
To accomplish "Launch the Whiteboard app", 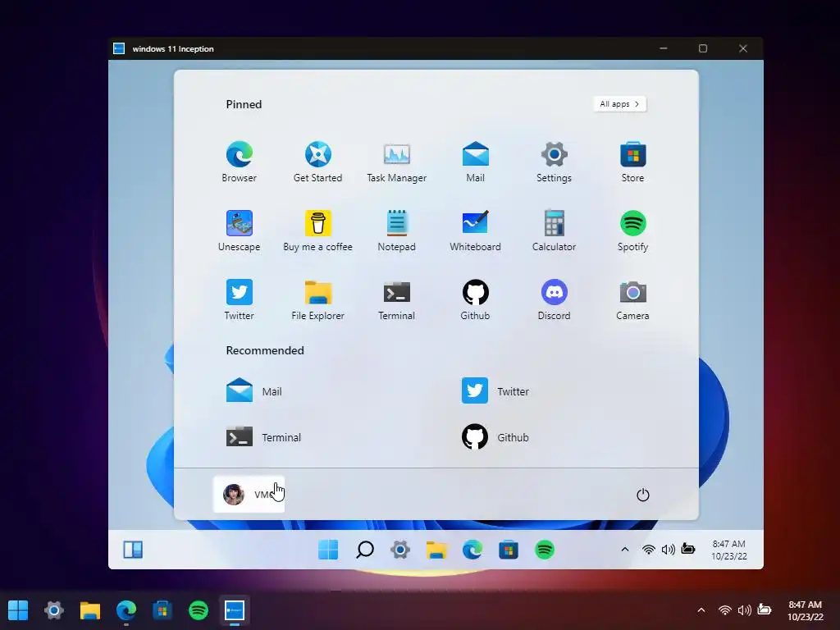I will pyautogui.click(x=475, y=231).
